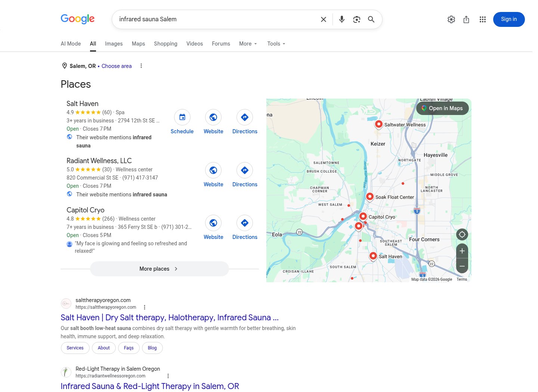This screenshot has height=392, width=538.
Task: Switch to Shopping tab
Action: (x=166, y=44)
